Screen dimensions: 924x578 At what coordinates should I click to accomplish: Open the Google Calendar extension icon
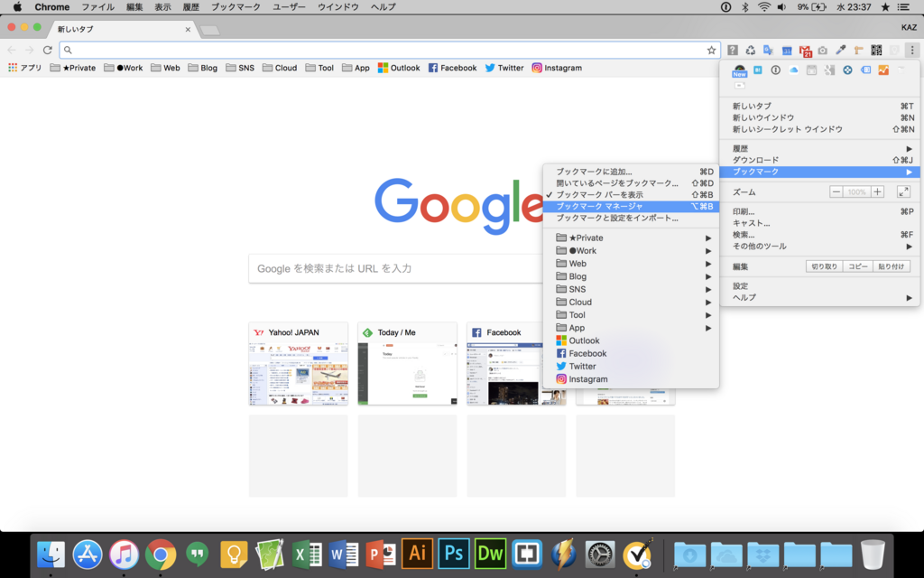787,51
